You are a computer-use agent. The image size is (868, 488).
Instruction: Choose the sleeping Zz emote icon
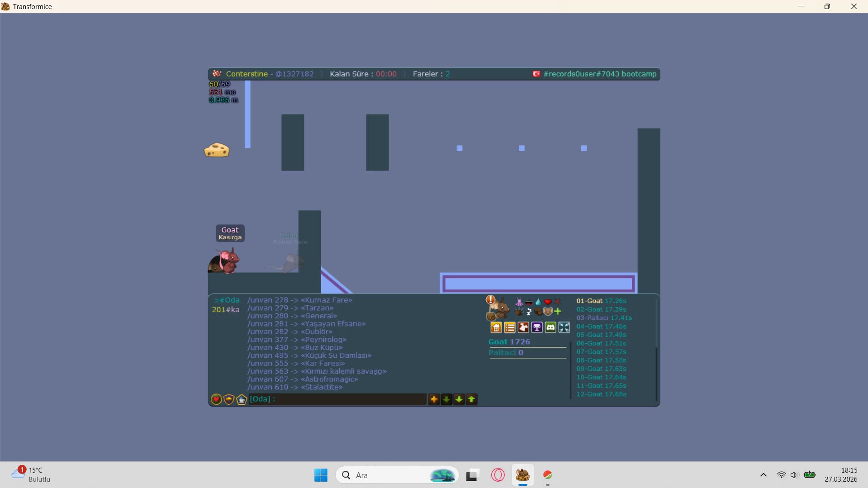(x=529, y=311)
